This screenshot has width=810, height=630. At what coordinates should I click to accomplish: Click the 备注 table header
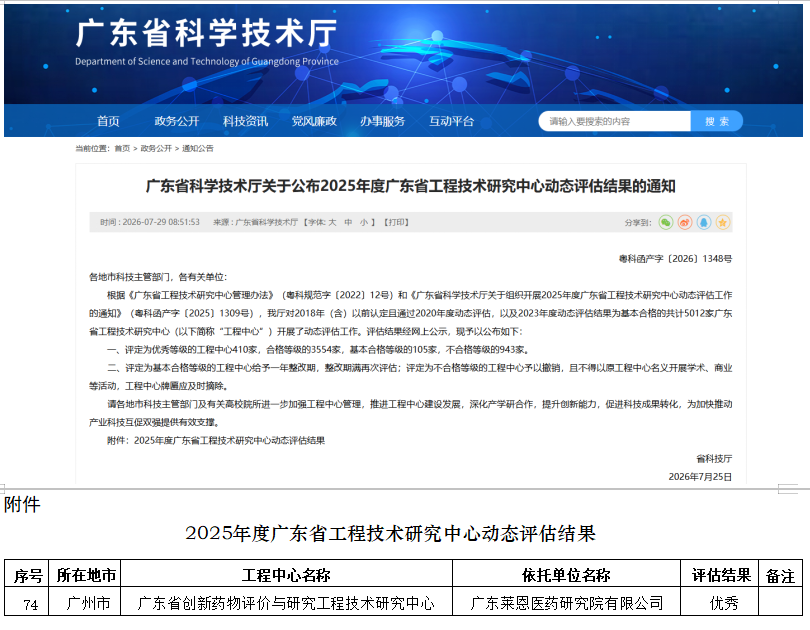coord(780,575)
